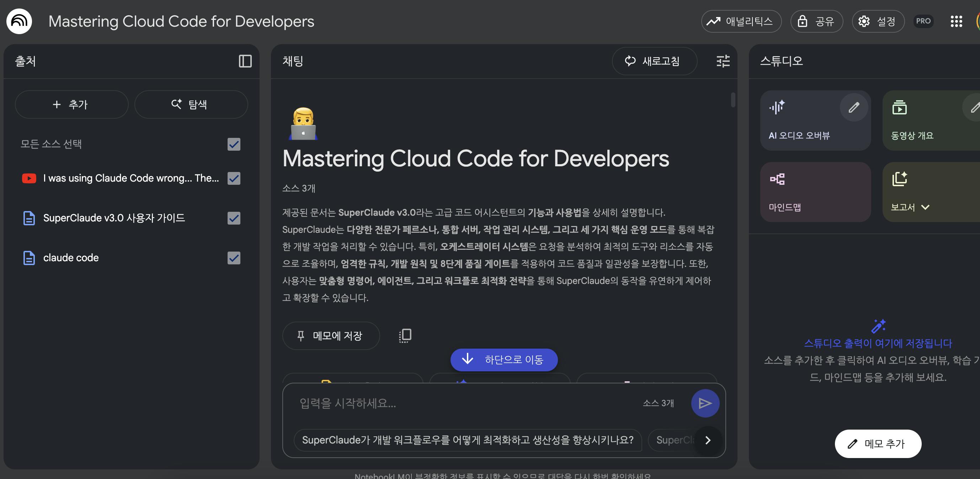Click the studio magic wand icon
Viewport: 980px width, 479px height.
point(878,326)
